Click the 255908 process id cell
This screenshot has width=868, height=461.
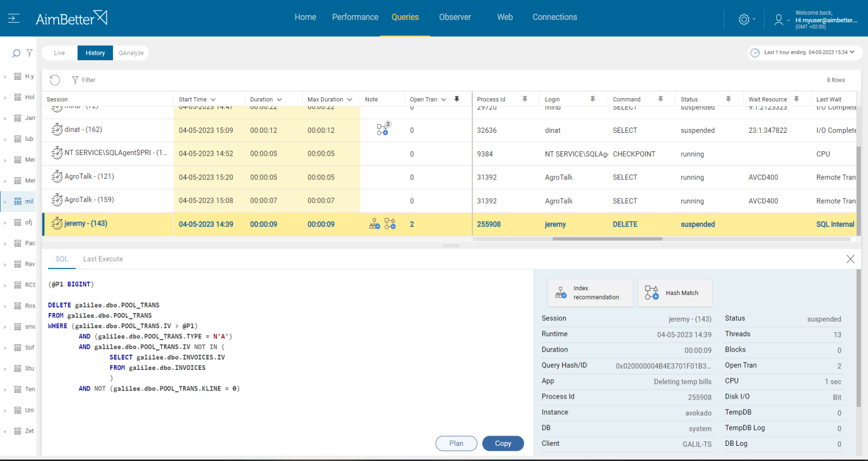[x=489, y=225]
